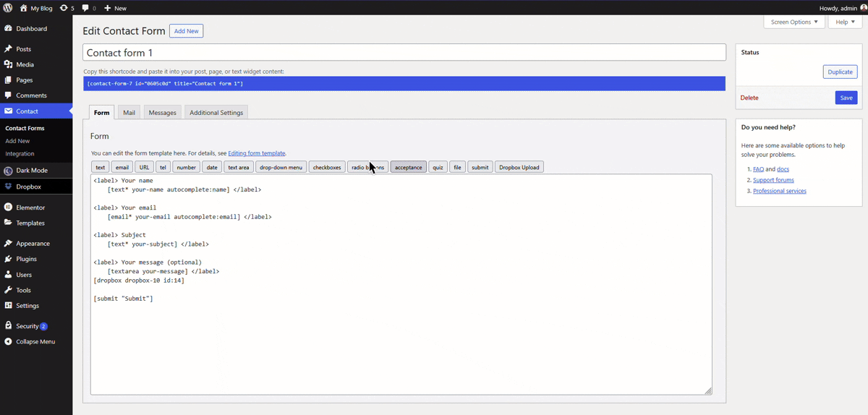Click the Dark Mode sidebar icon
This screenshot has height=415, width=868.
click(x=8, y=171)
